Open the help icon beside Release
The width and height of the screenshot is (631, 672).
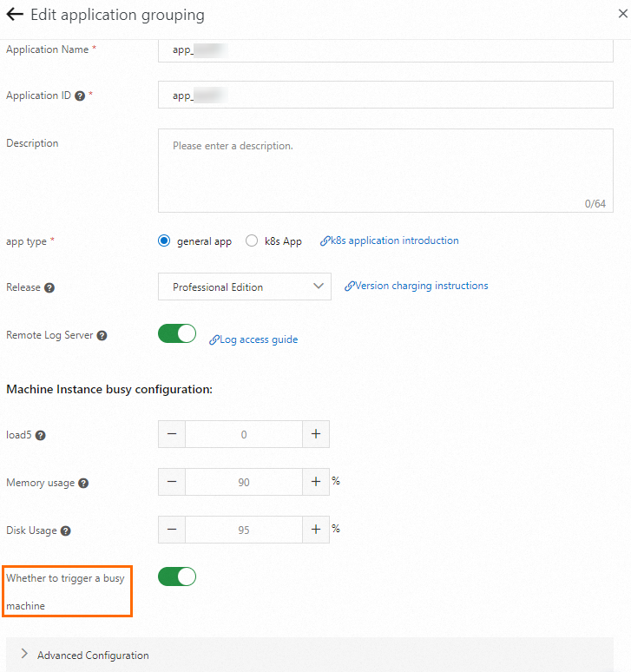(x=49, y=288)
